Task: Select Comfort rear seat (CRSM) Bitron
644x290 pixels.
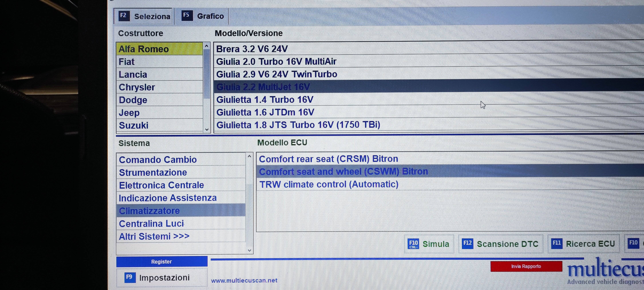Action: 450,159
